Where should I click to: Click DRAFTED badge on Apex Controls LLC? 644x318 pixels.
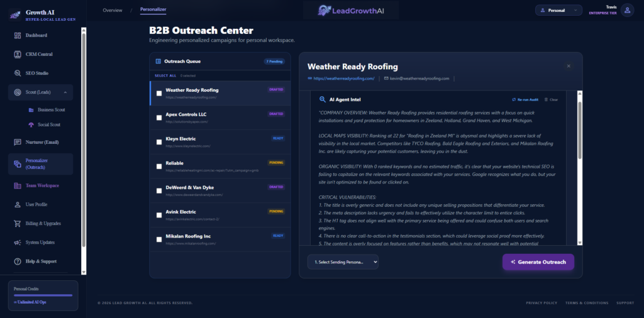coord(277,114)
